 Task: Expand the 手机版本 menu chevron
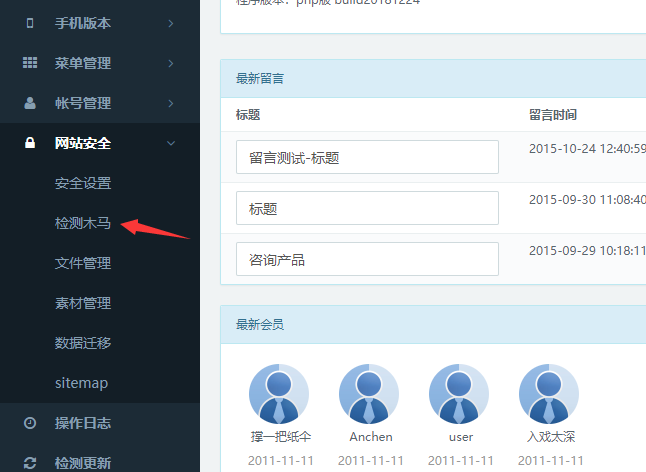[171, 23]
